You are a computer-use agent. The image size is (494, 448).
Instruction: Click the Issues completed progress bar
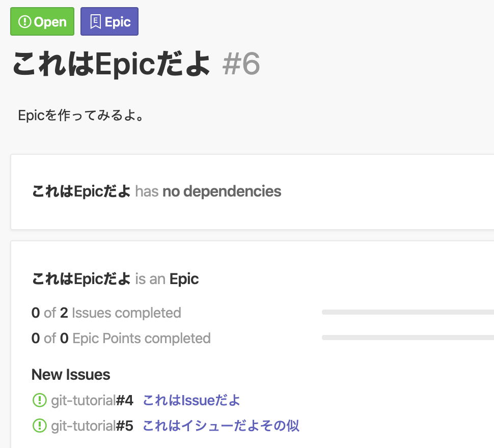[407, 312]
